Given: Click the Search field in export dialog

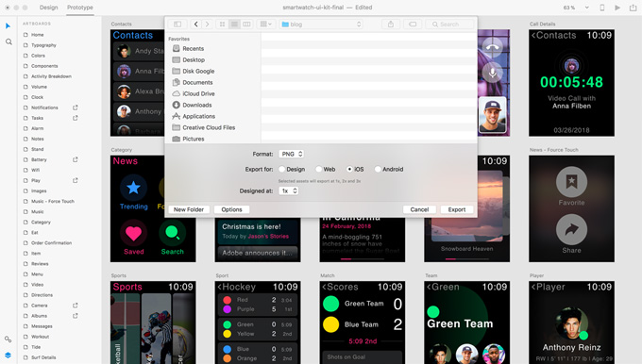Looking at the screenshot, I should tap(449, 25).
